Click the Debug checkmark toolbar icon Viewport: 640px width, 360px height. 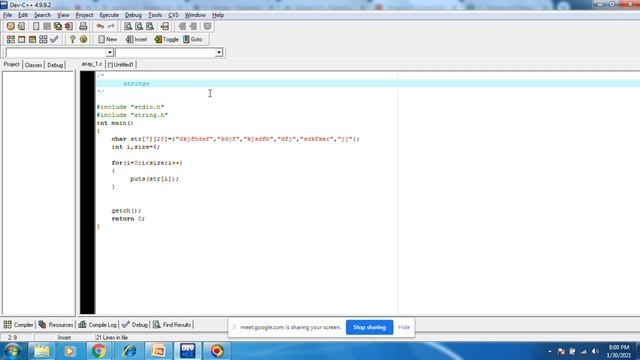pyautogui.click(x=54, y=39)
